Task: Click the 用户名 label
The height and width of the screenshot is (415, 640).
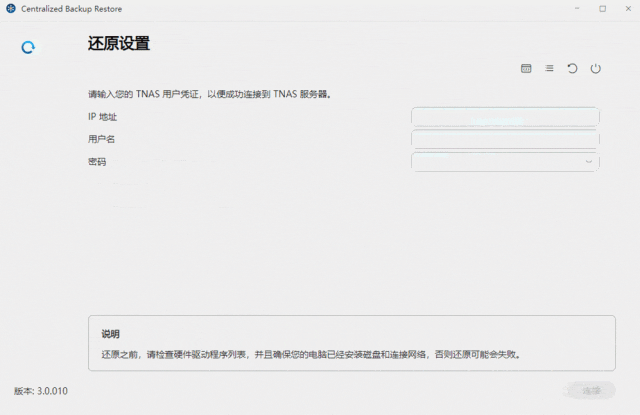Action: 101,139
